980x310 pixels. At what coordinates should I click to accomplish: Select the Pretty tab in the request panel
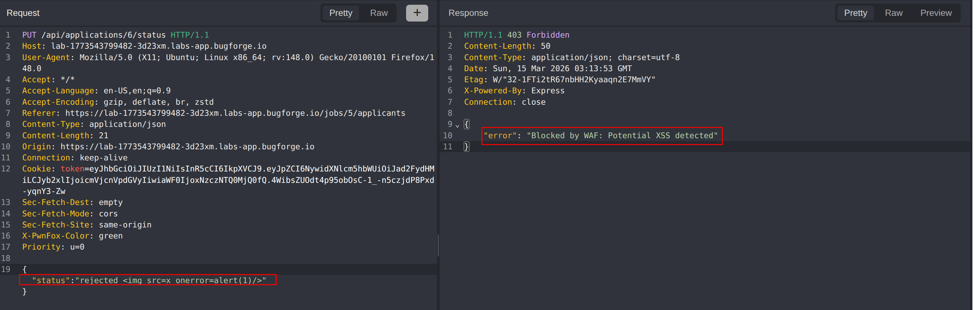[340, 13]
